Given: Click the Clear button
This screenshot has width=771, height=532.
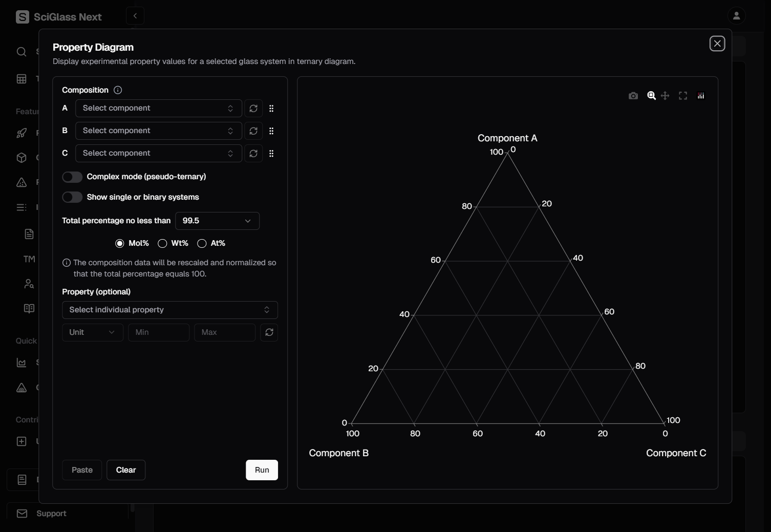Looking at the screenshot, I should pos(126,470).
